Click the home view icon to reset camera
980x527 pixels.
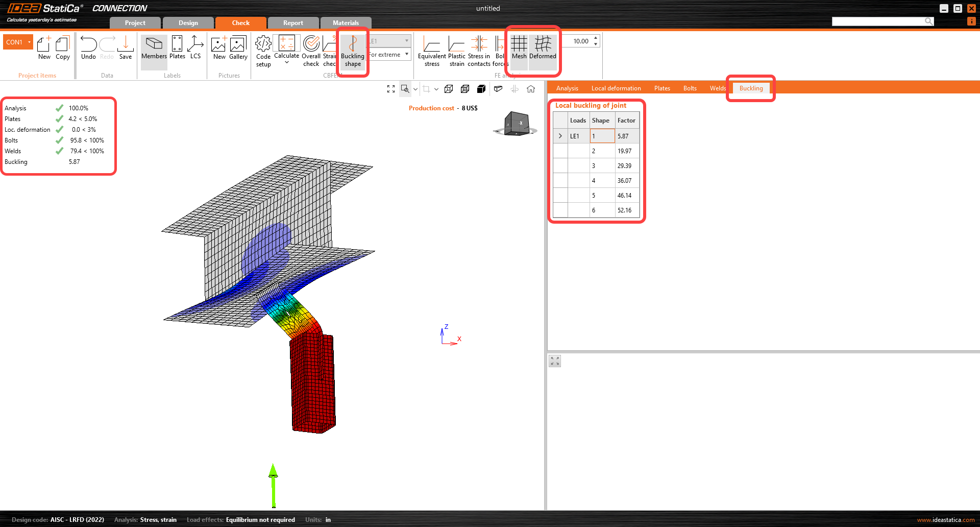pos(531,89)
